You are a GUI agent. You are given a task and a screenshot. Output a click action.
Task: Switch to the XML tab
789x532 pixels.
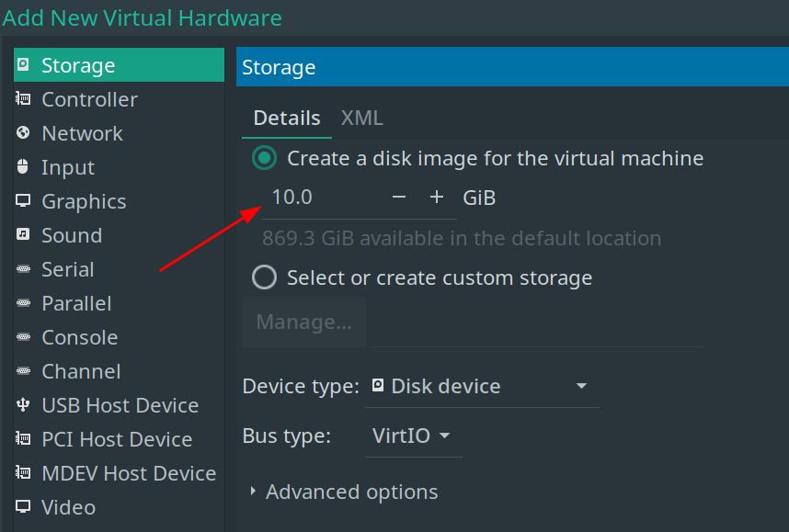pos(361,118)
